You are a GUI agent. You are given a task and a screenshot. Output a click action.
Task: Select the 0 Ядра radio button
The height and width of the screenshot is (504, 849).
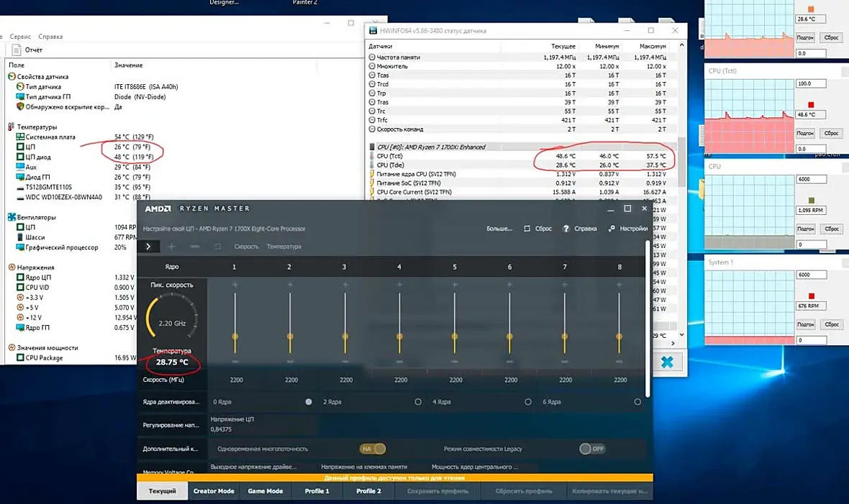point(309,402)
